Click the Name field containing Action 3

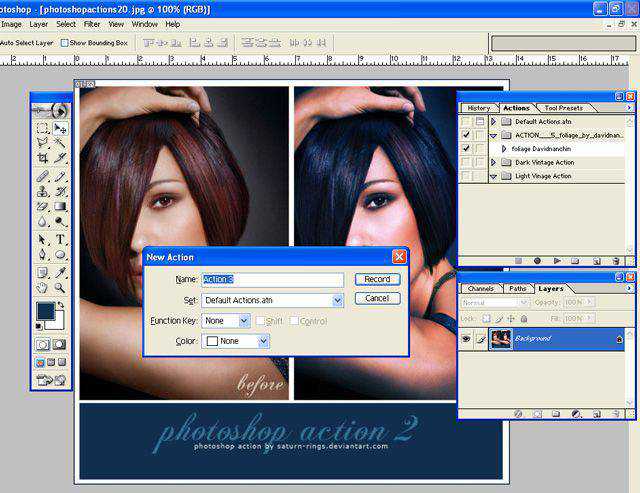(x=272, y=280)
